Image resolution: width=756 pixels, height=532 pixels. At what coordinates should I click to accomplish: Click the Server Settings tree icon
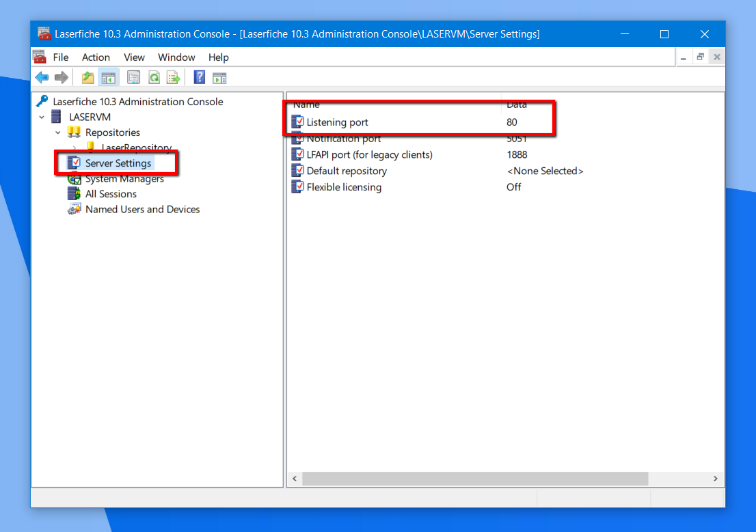[74, 163]
